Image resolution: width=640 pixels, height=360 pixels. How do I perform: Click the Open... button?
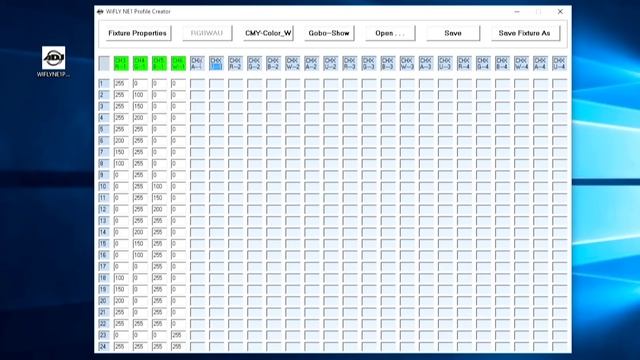click(390, 33)
